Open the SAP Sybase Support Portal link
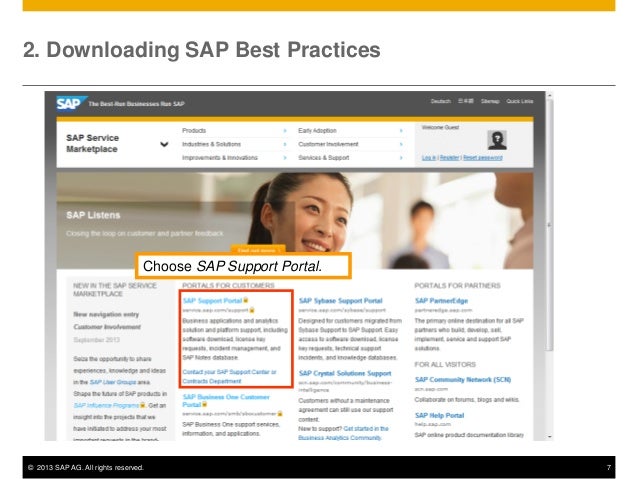The height and width of the screenshot is (479, 638). 341,301
